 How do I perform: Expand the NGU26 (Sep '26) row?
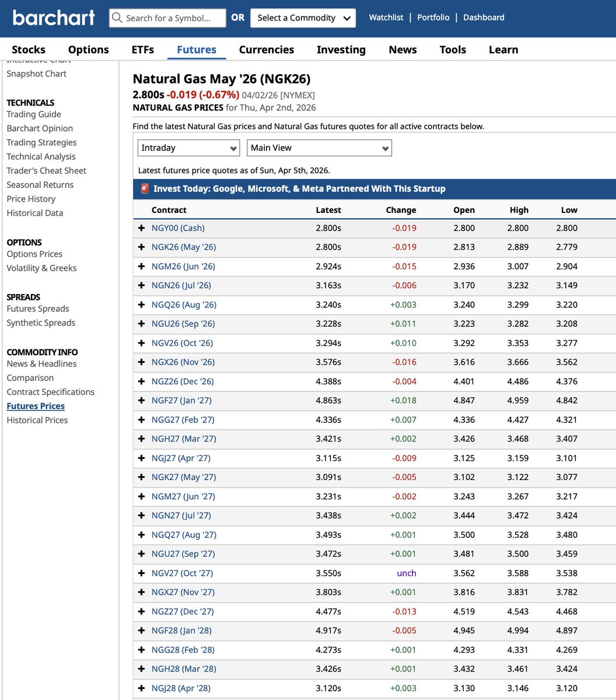pos(141,324)
